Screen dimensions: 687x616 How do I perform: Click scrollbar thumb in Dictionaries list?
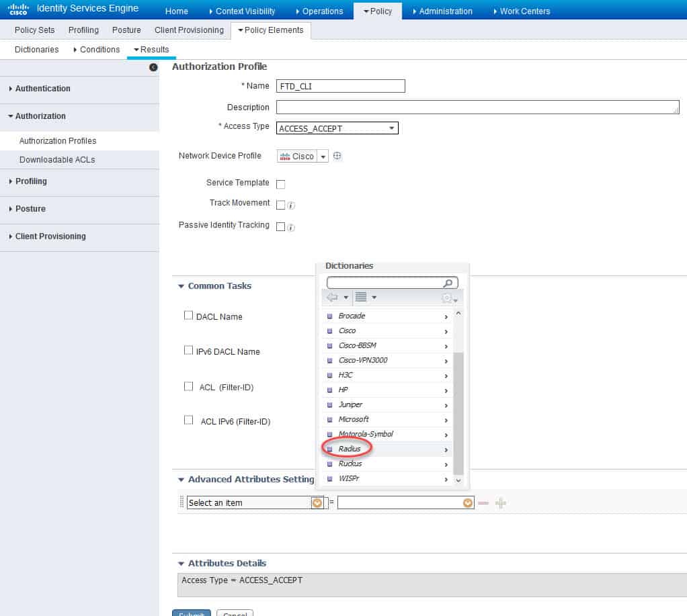tap(458, 413)
